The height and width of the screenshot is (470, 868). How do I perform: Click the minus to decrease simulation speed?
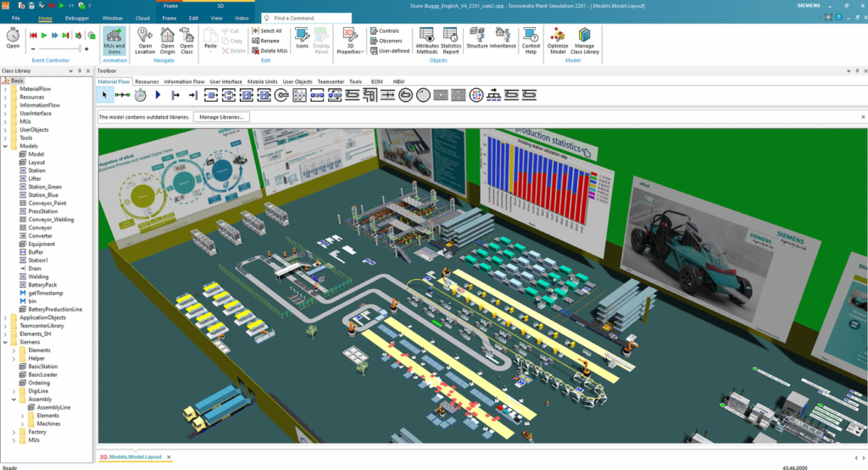coord(33,48)
